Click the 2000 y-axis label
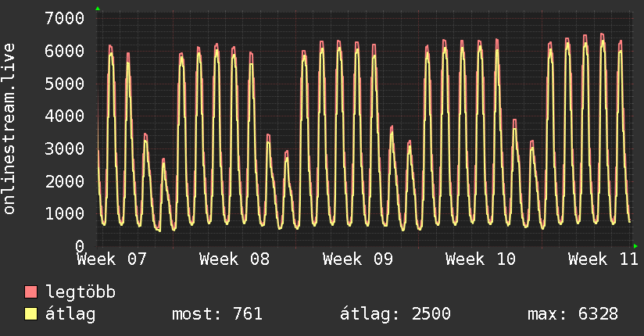 pyautogui.click(x=65, y=181)
